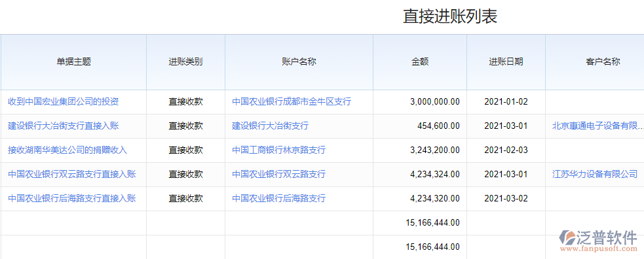The height and width of the screenshot is (259, 644).
Task: Sort by 单据主题 column header
Action: coord(73,62)
